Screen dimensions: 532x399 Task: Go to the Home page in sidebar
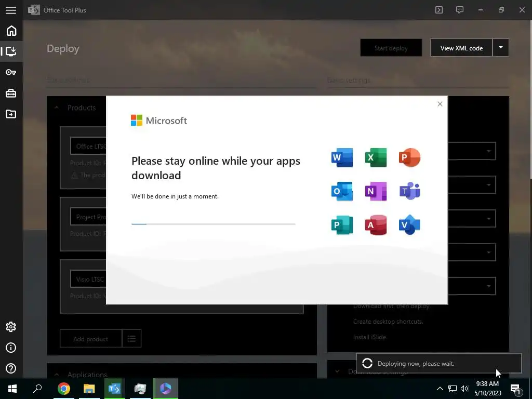click(11, 31)
